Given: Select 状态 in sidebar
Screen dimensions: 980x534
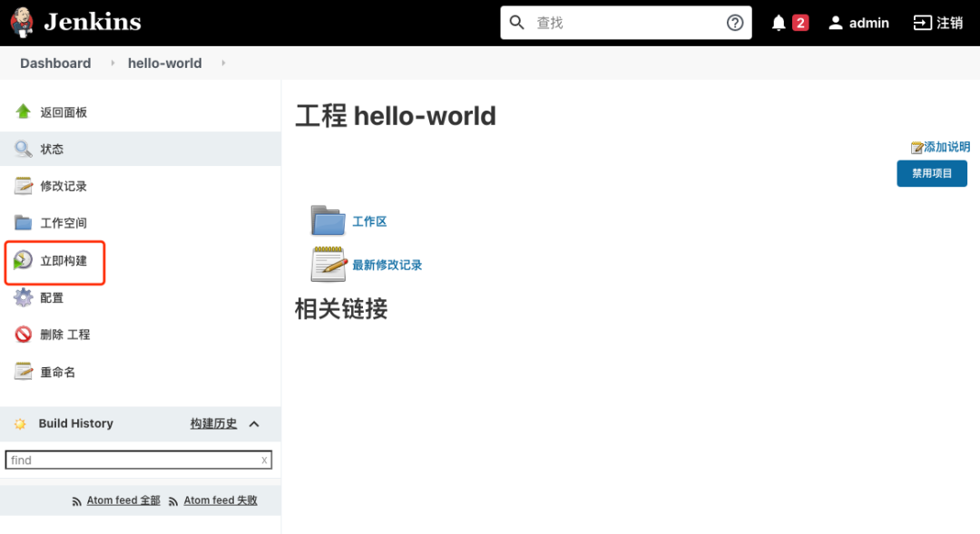Looking at the screenshot, I should point(52,150).
